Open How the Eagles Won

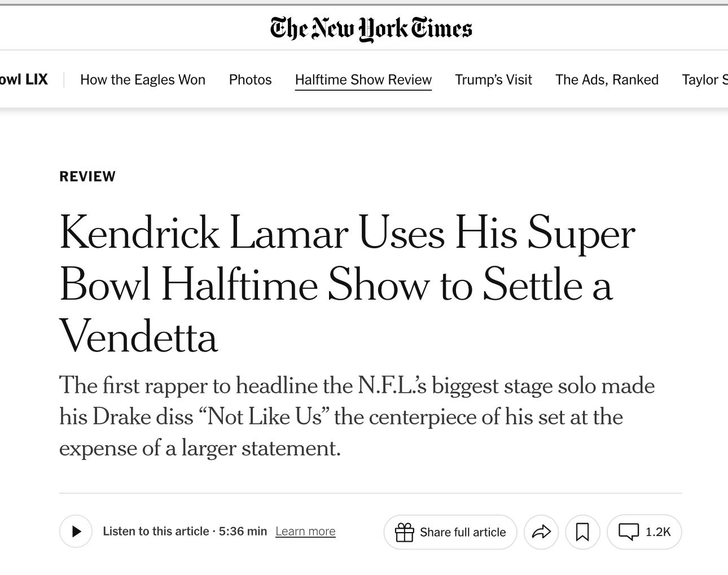click(x=143, y=80)
